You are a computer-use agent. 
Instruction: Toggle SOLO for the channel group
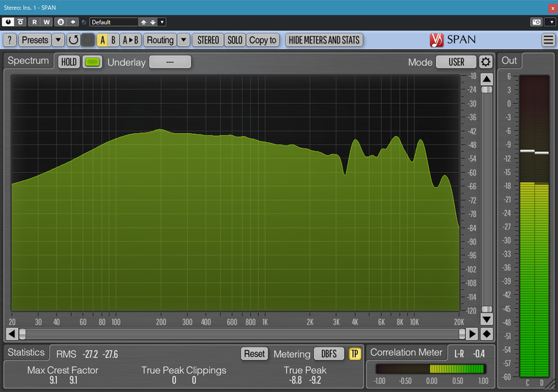[x=235, y=40]
